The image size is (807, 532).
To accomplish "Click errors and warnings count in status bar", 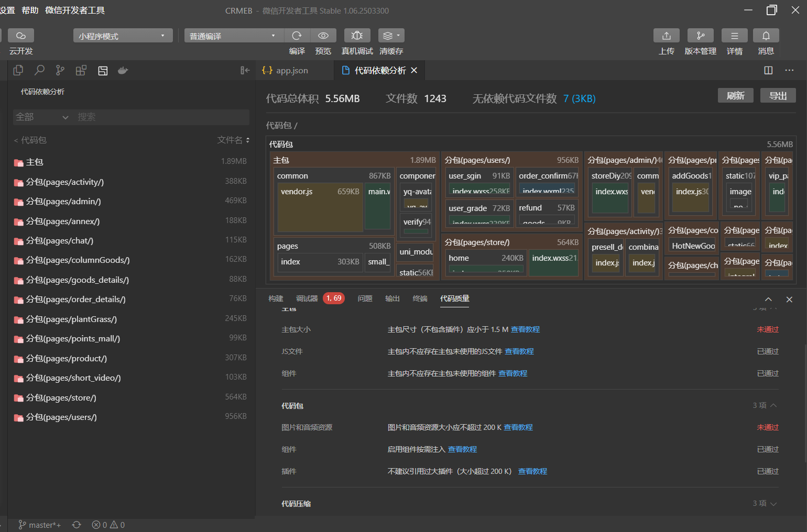I will [108, 525].
